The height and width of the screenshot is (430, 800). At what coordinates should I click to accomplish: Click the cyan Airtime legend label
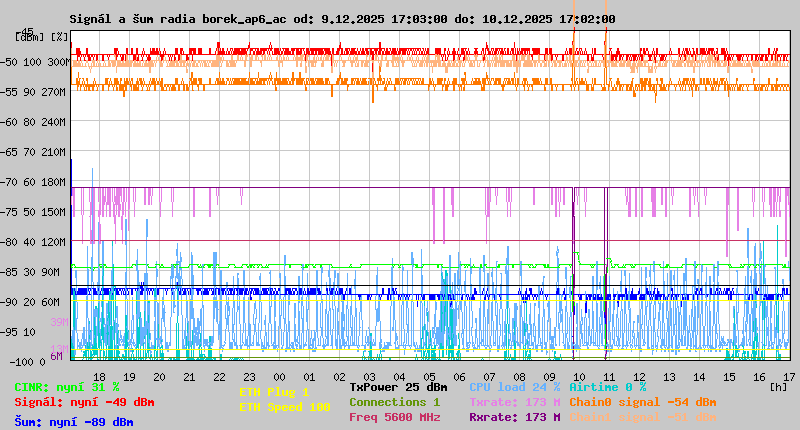pos(607,387)
